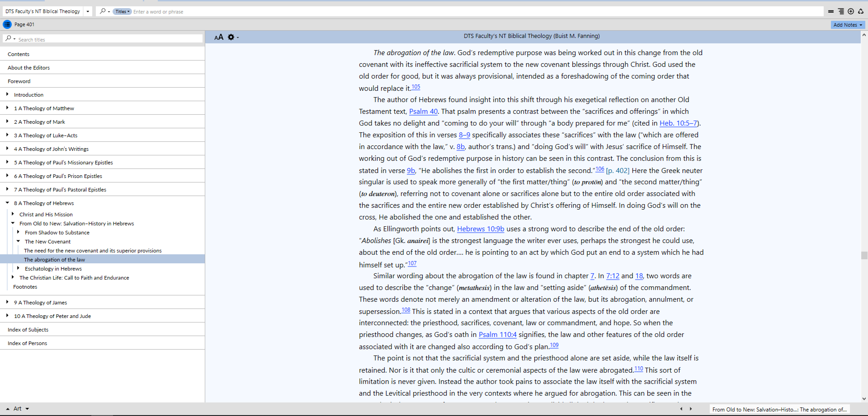This screenshot has width=868, height=416.
Task: Open the Art dropdown arrow in bottom bar
Action: click(27, 409)
